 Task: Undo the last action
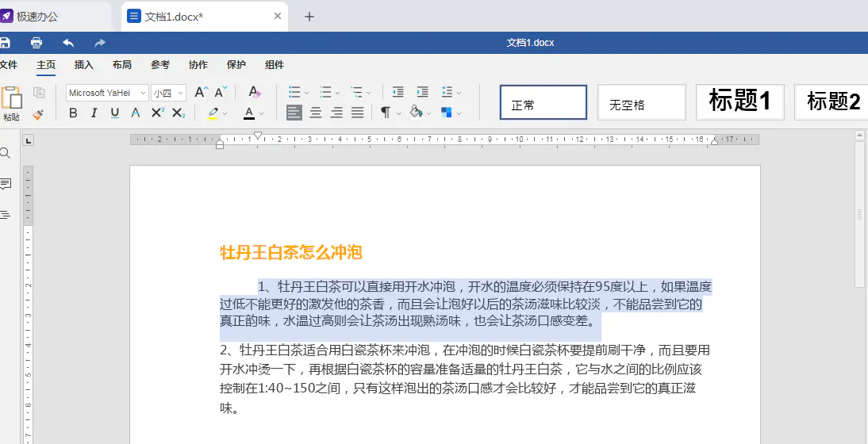68,43
